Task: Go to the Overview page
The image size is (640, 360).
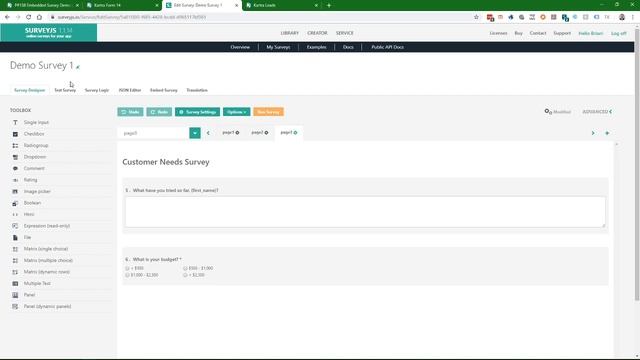Action: [240, 47]
